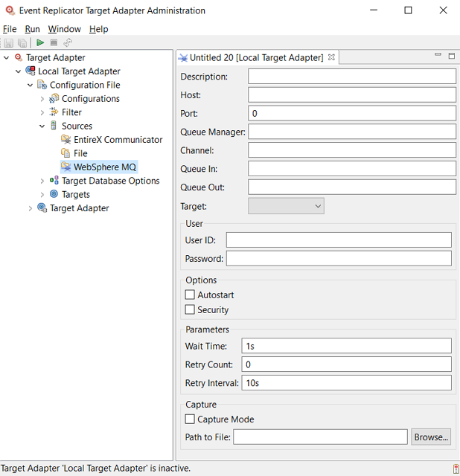Open the Run menu
This screenshot has width=460, height=476.
[32, 29]
